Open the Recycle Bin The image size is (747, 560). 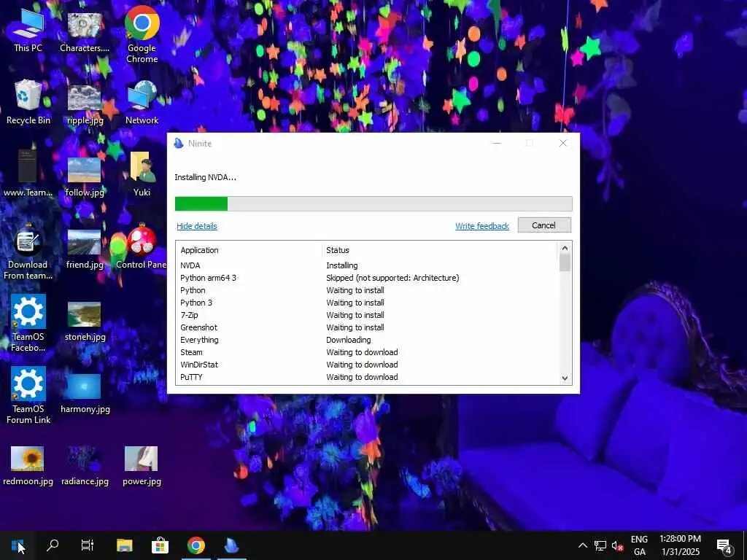(x=28, y=103)
